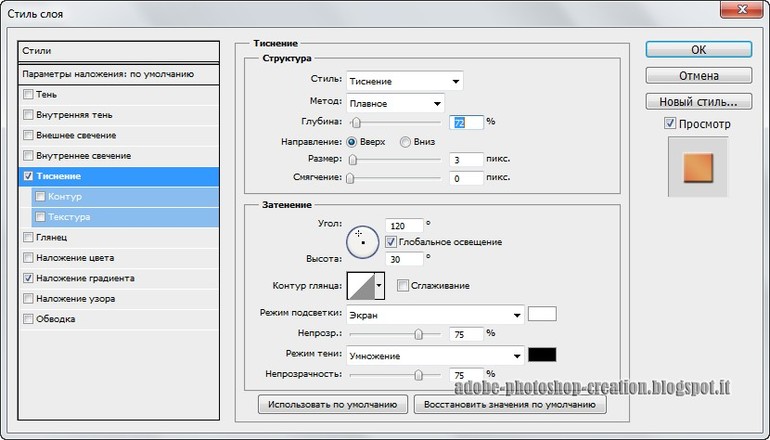Toggle Глобальное освещение checkbox
This screenshot has width=770, height=440.
390,242
